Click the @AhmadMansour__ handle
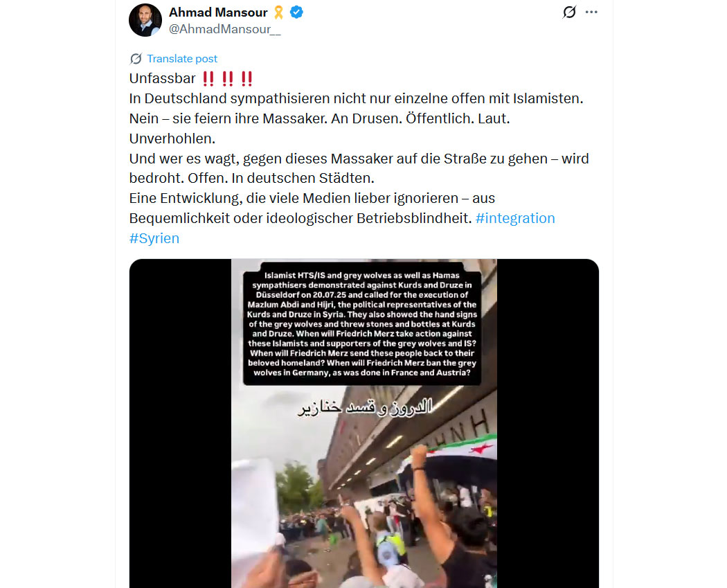 (225, 29)
